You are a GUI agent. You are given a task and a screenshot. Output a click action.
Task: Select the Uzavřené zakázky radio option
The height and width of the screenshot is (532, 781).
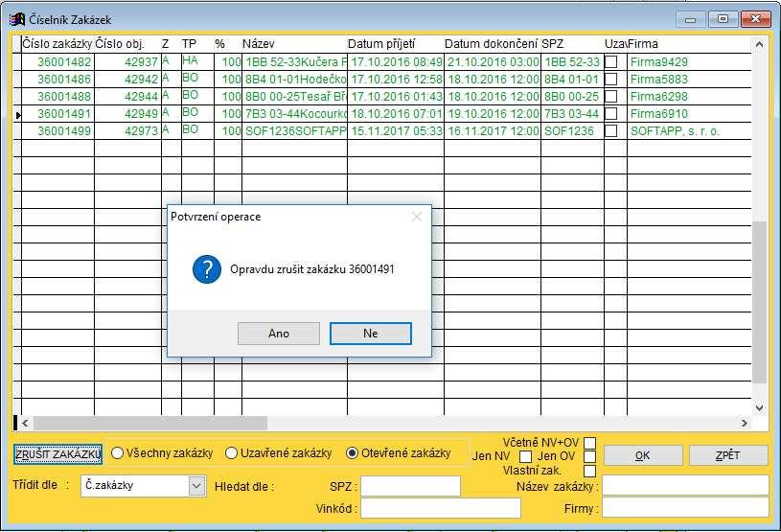[x=231, y=452]
